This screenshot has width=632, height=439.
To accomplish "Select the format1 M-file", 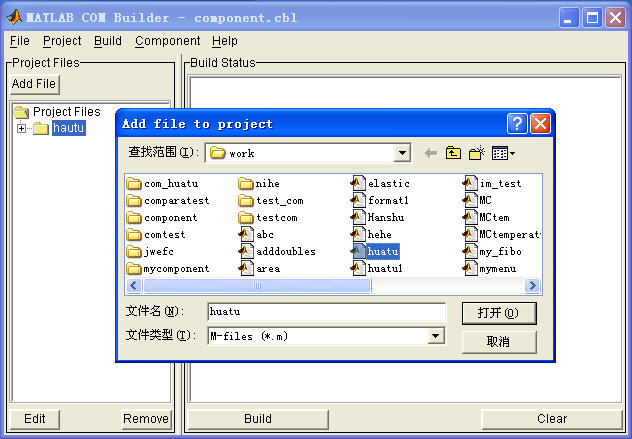I will tap(380, 201).
